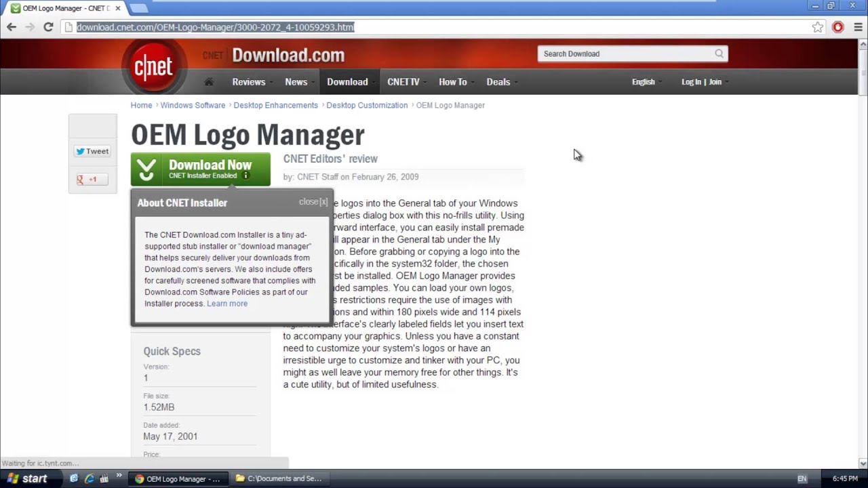
Task: Click the CNET red circle logo
Action: tap(154, 67)
